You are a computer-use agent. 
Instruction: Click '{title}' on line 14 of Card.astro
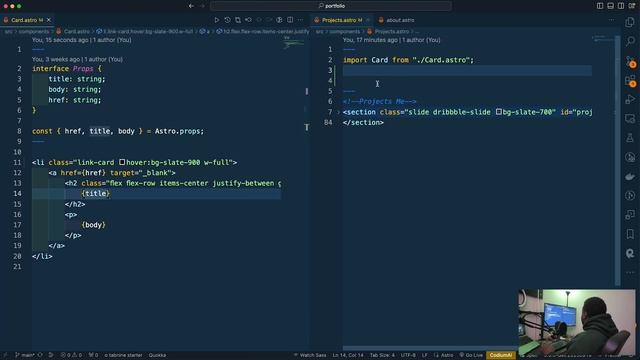(x=96, y=193)
